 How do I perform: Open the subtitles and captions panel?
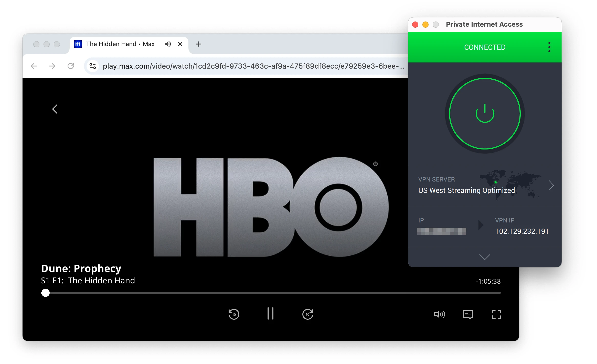(468, 315)
